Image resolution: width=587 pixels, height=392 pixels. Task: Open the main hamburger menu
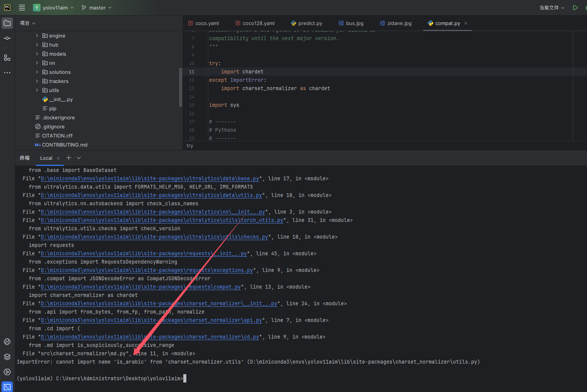(x=22, y=7)
